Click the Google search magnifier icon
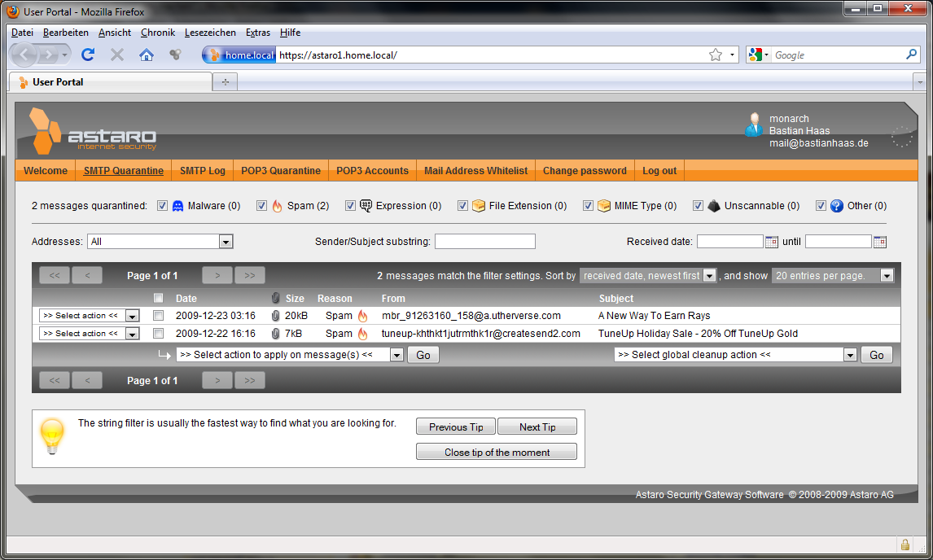 click(911, 55)
